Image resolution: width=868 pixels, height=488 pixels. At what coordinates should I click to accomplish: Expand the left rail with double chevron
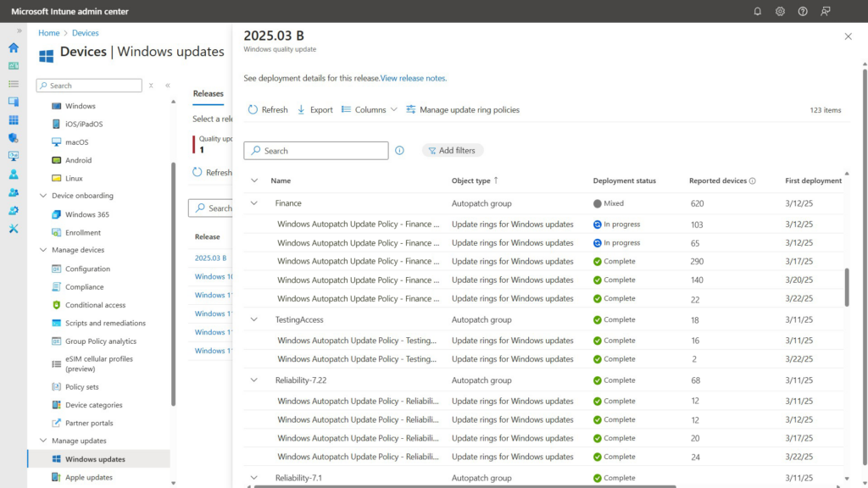tap(19, 31)
